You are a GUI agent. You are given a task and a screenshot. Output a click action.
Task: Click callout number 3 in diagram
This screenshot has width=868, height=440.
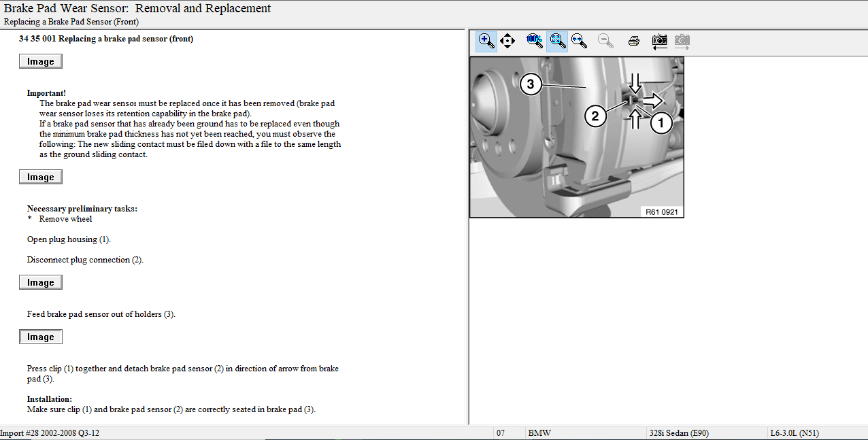coord(531,85)
